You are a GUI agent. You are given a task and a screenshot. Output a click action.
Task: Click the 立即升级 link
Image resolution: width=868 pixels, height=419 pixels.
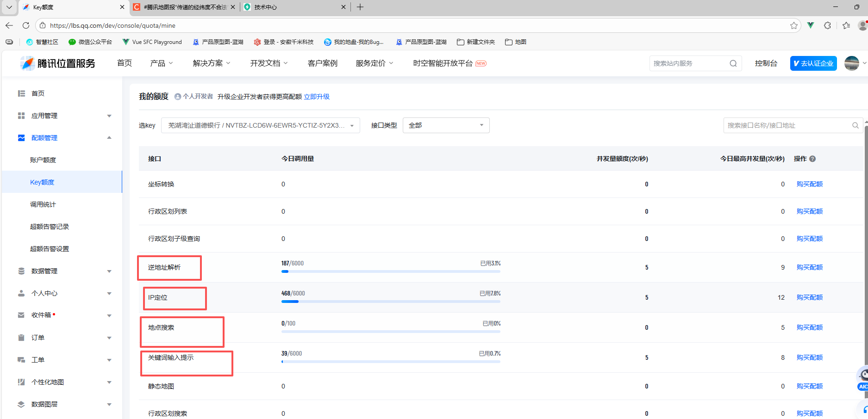317,97
